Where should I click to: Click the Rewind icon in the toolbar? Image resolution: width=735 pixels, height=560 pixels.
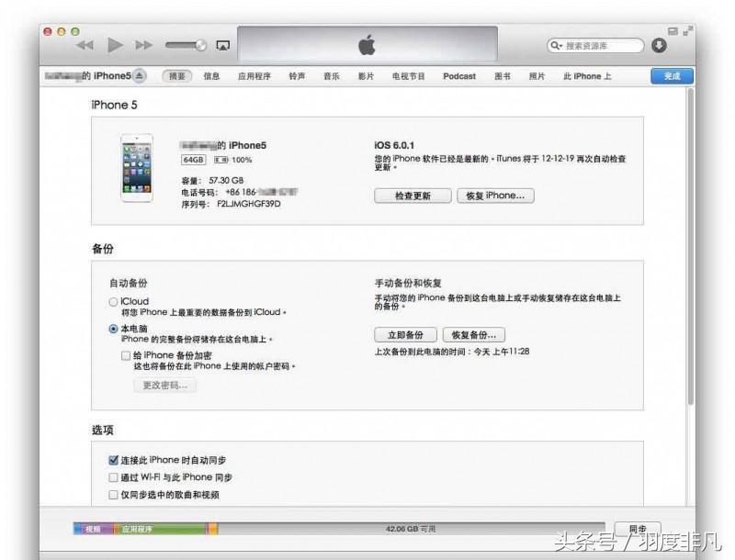tap(85, 44)
